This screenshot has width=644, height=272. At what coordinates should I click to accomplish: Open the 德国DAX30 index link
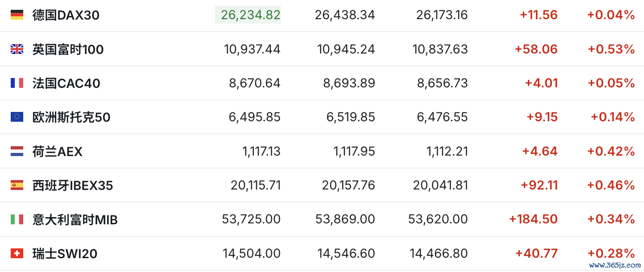tap(66, 15)
